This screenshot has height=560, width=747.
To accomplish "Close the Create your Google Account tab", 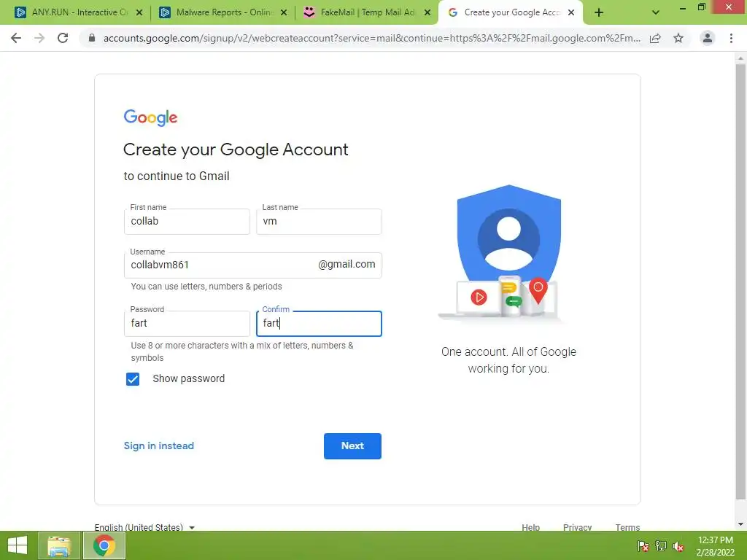I will tap(571, 12).
